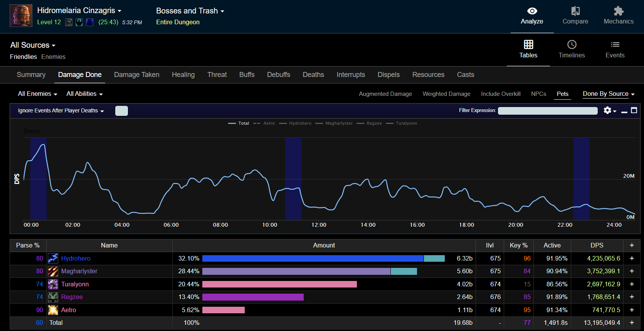
Task: Click Regzee's purple damage bar
Action: pos(253,297)
